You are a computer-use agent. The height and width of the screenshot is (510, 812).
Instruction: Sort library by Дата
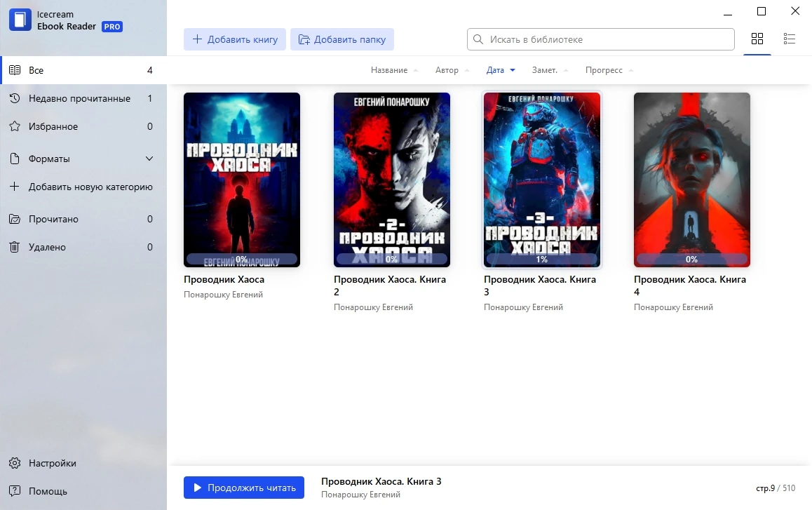coord(500,70)
